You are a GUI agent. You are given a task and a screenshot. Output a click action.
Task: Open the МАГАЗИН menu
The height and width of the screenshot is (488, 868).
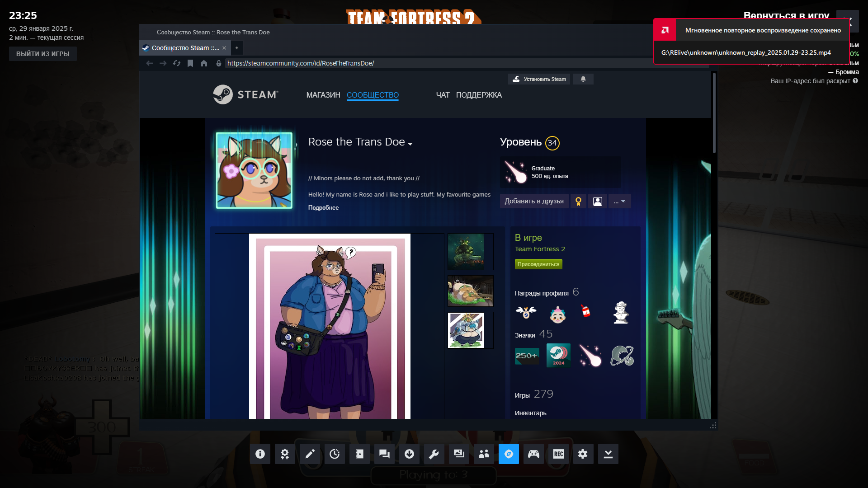pyautogui.click(x=323, y=95)
